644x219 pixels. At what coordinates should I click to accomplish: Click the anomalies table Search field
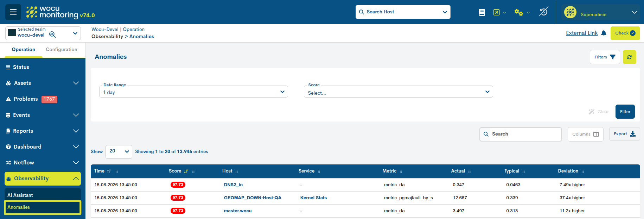pyautogui.click(x=521, y=134)
